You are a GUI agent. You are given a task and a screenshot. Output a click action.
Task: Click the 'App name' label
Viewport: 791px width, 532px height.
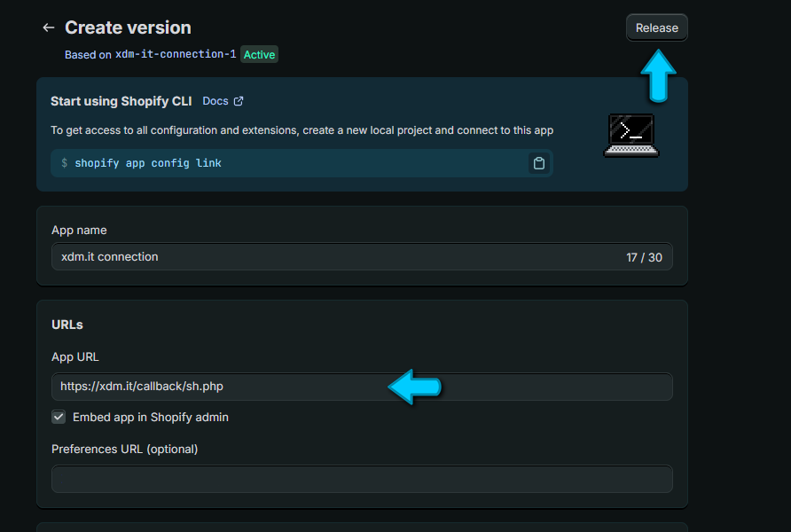[79, 230]
